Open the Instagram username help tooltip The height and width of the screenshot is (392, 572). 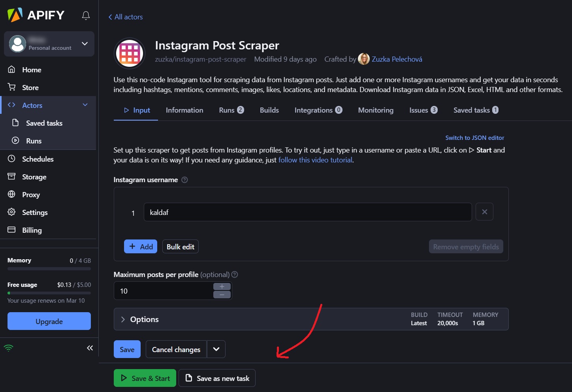[x=184, y=180]
